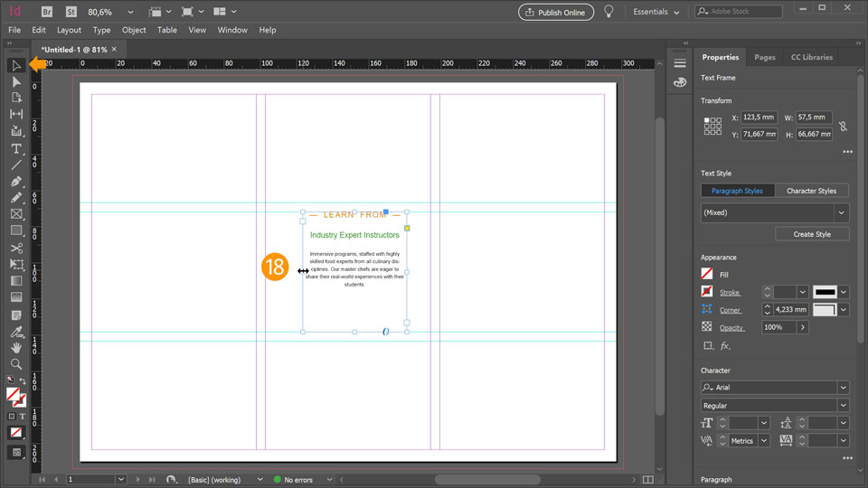Pick the Scissors tool
This screenshot has height=488, width=868.
[x=16, y=247]
